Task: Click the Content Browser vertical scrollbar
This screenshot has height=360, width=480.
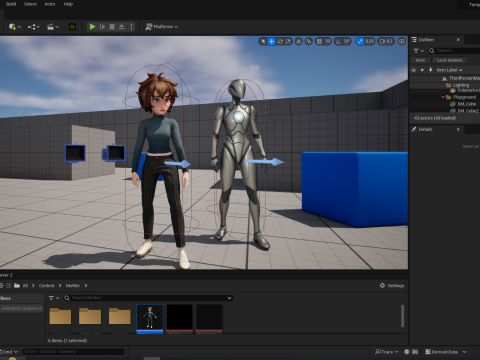Action: [x=402, y=316]
